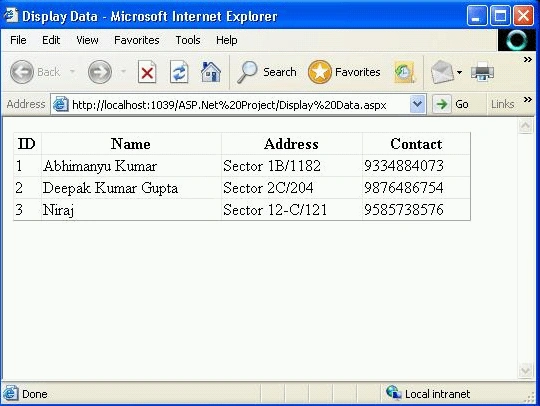Viewport: 540px width, 406px height.
Task: Click the page icon in address bar
Action: [60, 104]
